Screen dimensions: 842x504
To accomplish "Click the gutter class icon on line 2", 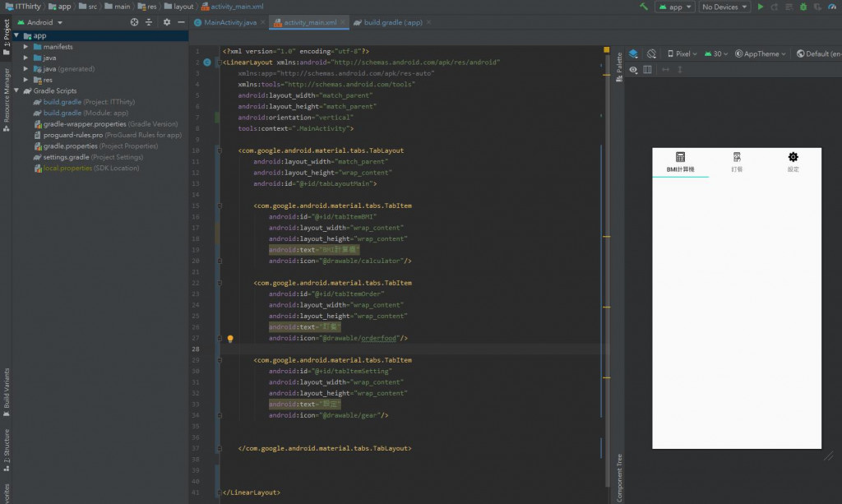I will point(207,62).
